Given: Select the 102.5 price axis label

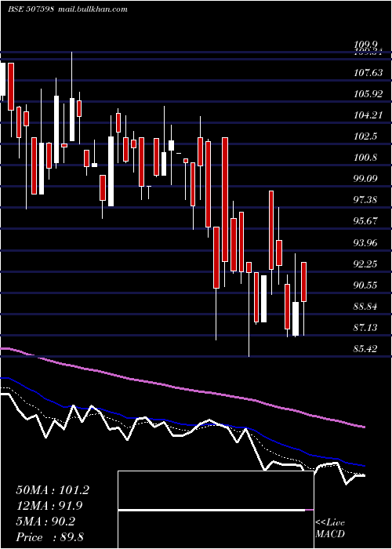Looking at the screenshot, I should [x=366, y=136].
